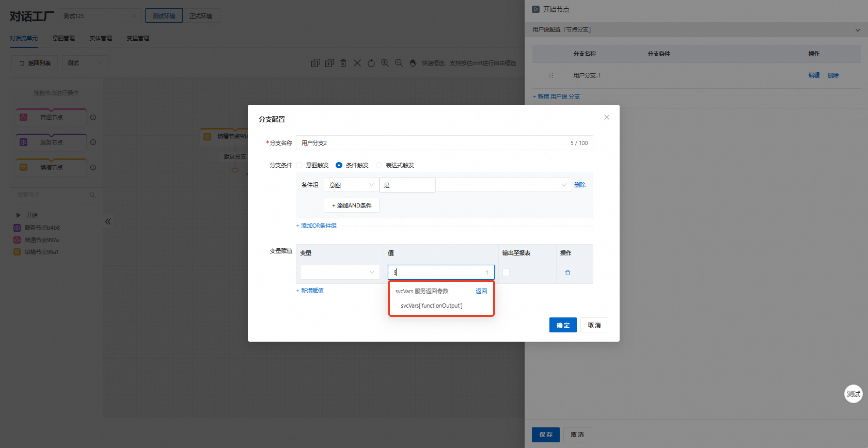Click drag handle of 用户分支-1 row
Image resolution: width=868 pixels, height=448 pixels.
pos(551,75)
